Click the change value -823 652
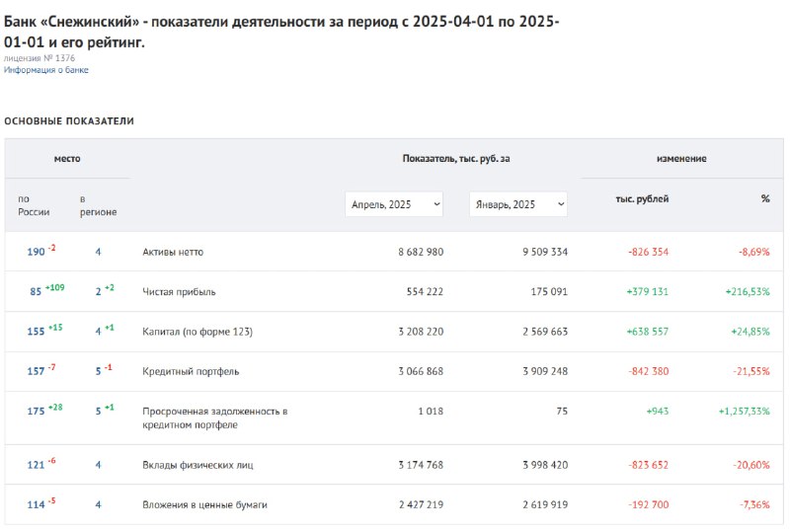790x532 pixels. click(649, 465)
